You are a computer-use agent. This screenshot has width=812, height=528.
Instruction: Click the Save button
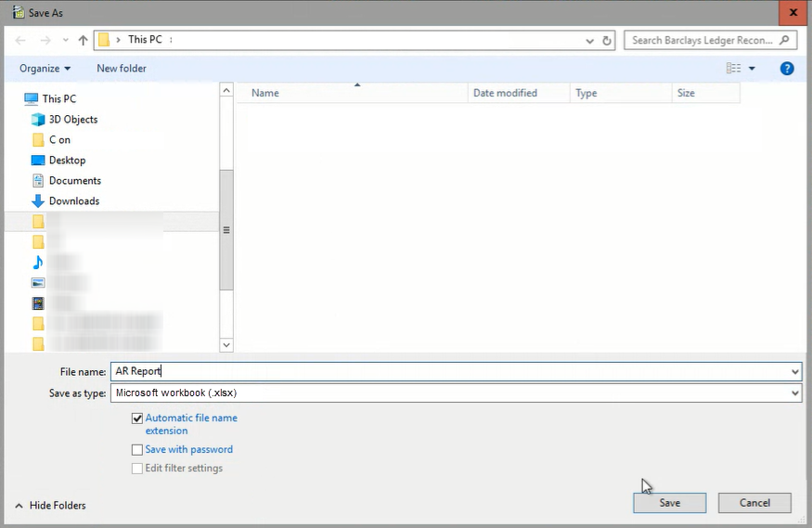(670, 503)
